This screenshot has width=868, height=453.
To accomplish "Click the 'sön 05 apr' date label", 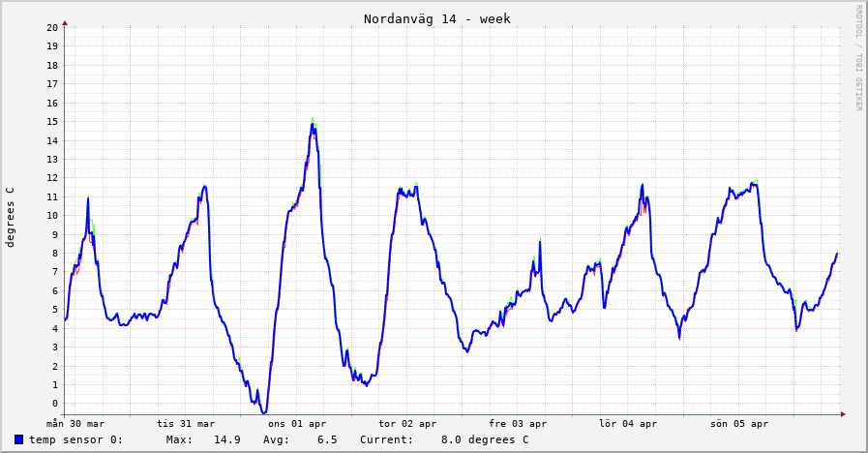I will 739,424.
